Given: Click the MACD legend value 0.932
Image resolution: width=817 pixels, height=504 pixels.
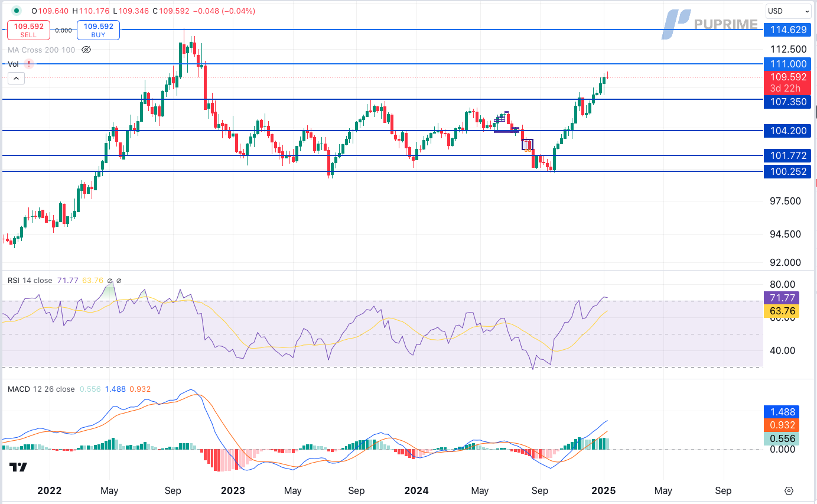Looking at the screenshot, I should click(140, 389).
